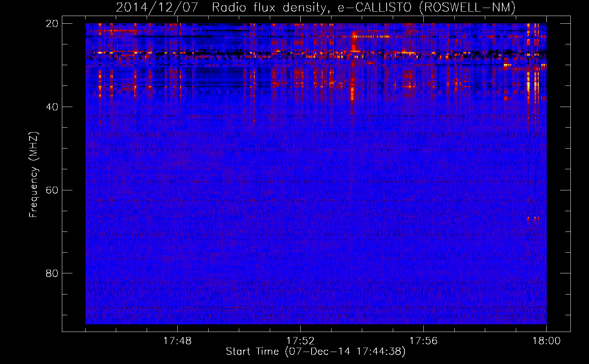
Task: Click the plot title 'Radio flux density, e-CALLISTO (ROSWELL-NM)'
Action: [363, 8]
